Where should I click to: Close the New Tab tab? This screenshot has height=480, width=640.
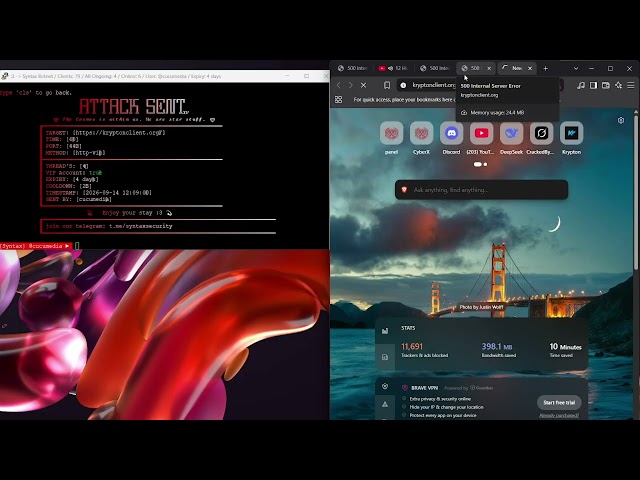(x=530, y=68)
